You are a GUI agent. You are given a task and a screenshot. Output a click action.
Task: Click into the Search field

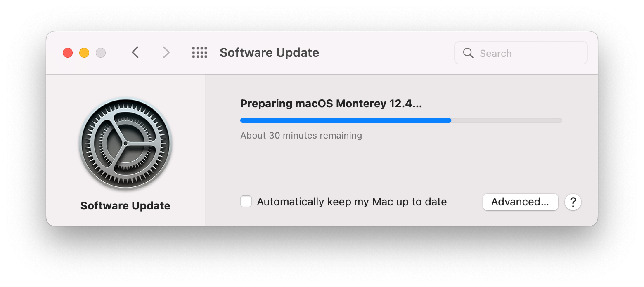tap(528, 53)
